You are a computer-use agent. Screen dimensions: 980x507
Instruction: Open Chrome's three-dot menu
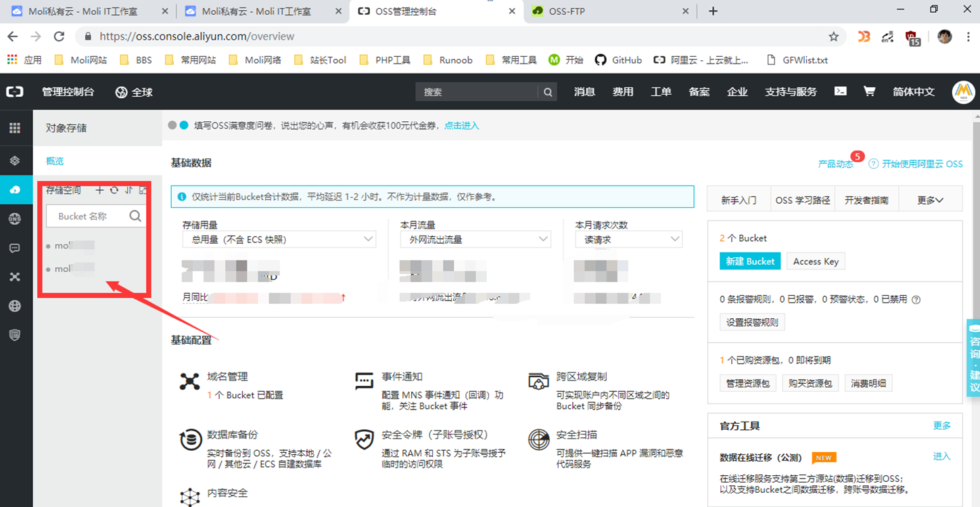[968, 37]
